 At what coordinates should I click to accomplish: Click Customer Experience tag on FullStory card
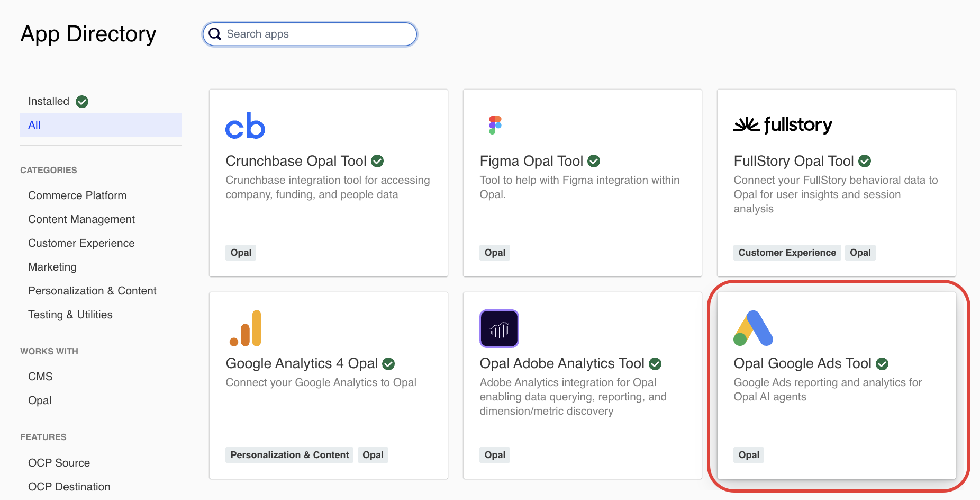point(787,253)
